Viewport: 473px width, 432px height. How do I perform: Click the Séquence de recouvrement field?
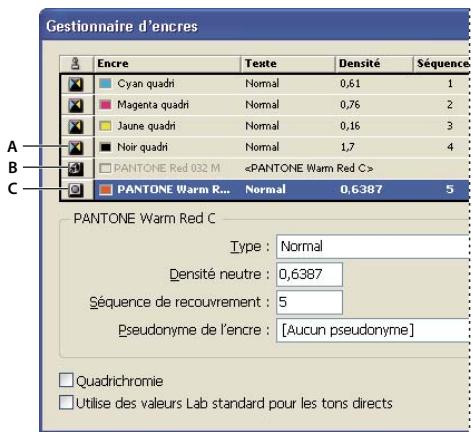[309, 302]
